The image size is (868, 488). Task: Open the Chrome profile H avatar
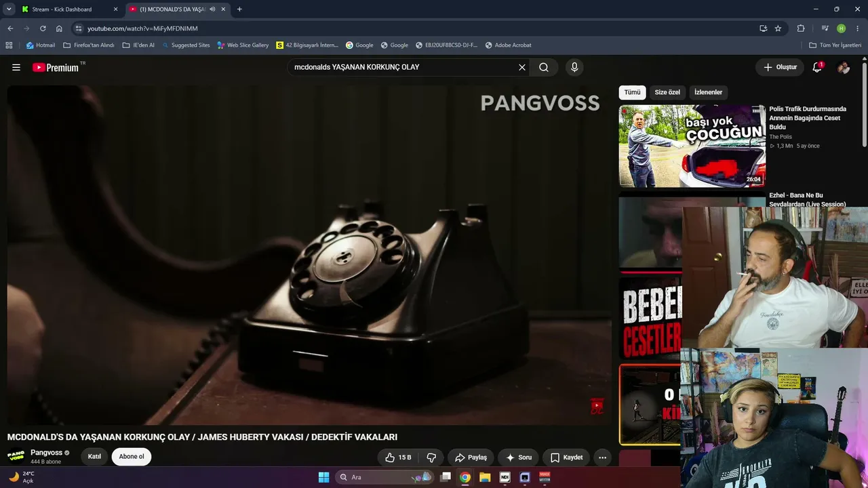tap(842, 28)
